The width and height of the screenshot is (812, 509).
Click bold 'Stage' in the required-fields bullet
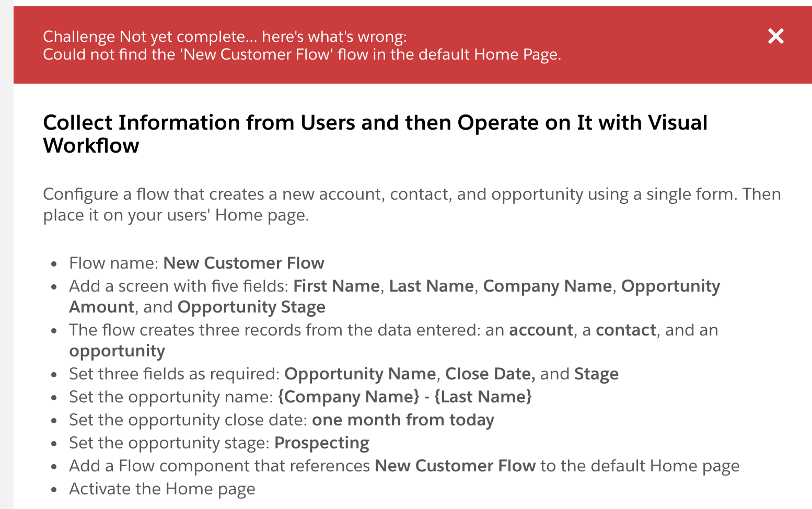click(596, 374)
